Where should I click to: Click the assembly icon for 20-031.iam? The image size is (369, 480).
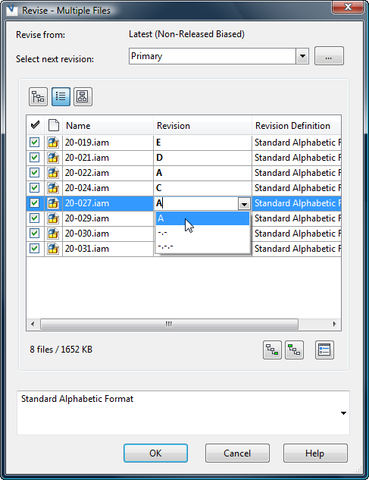click(x=53, y=249)
